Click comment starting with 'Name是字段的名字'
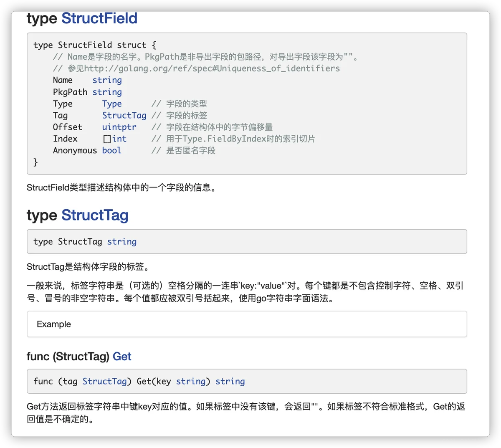This screenshot has height=448, width=501. point(205,57)
